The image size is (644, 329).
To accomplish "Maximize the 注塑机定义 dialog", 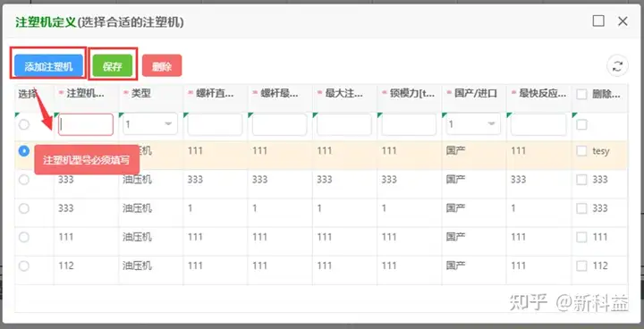I will [x=598, y=21].
